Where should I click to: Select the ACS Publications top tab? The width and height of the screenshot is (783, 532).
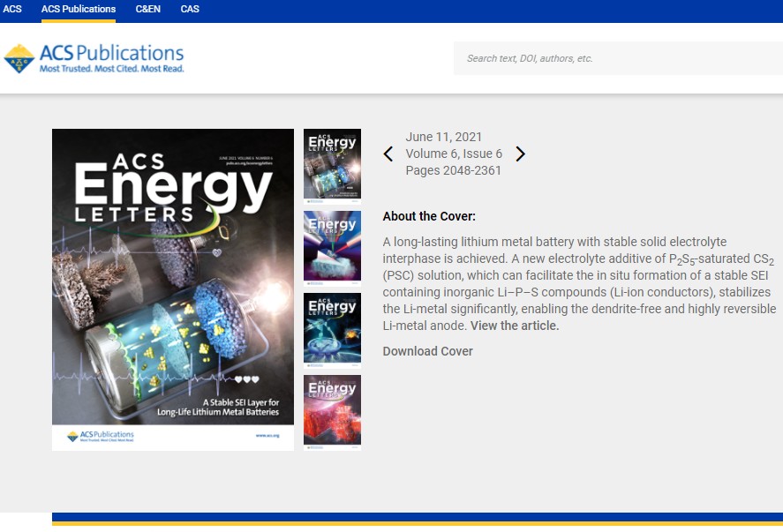pos(79,9)
